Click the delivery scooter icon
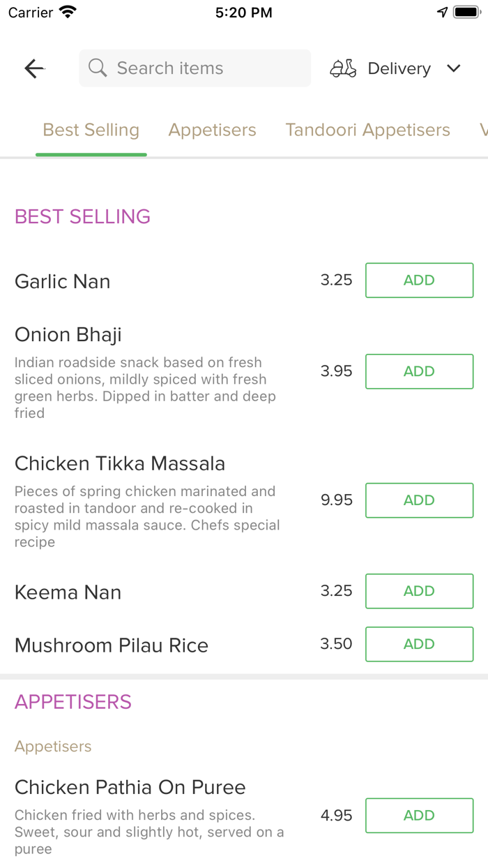The image size is (488, 868). 343,68
